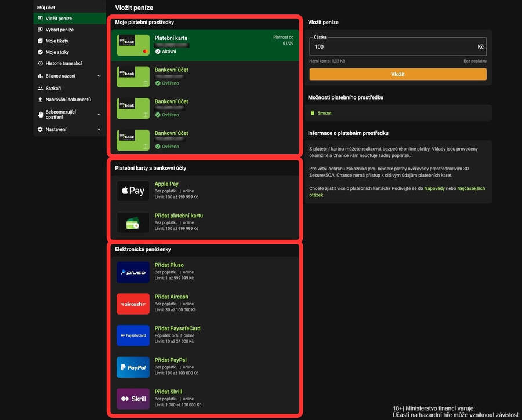Image resolution: width=522 pixels, height=420 pixels.
Task: Click the PayPal logo
Action: tap(133, 367)
